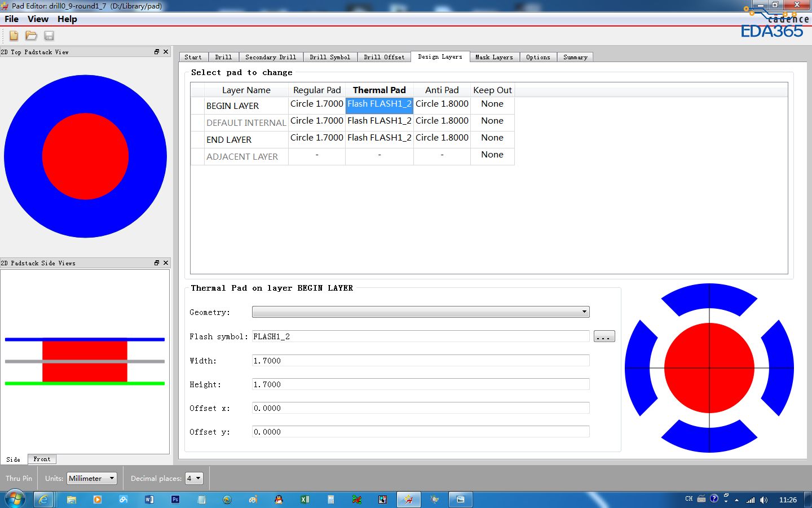The image size is (812, 508).
Task: Switch to the Summary tab
Action: point(575,57)
